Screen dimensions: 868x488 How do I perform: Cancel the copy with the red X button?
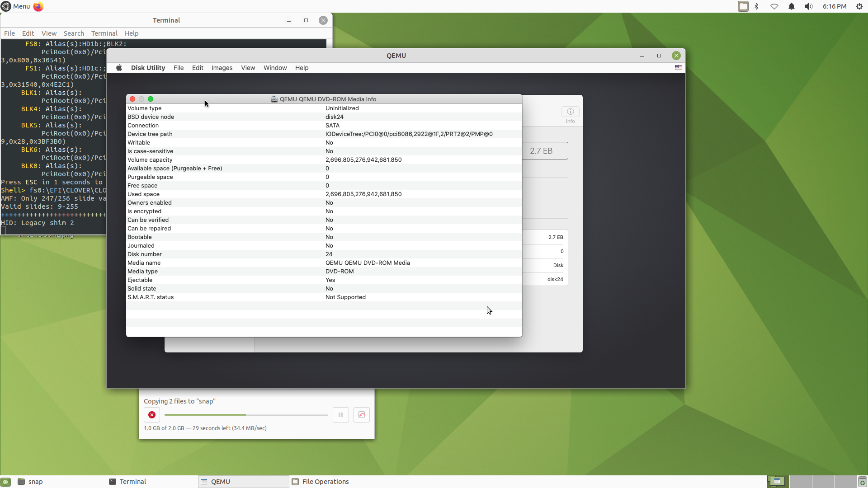click(x=151, y=414)
